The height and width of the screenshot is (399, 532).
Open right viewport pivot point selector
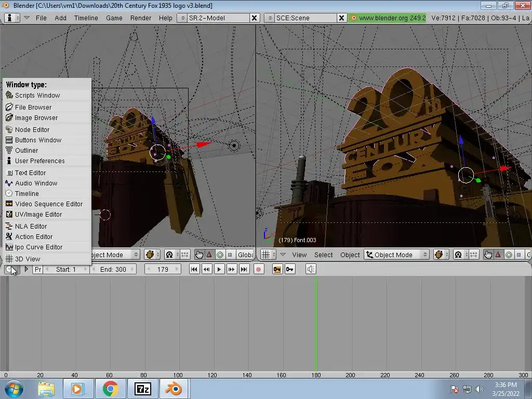point(460,255)
